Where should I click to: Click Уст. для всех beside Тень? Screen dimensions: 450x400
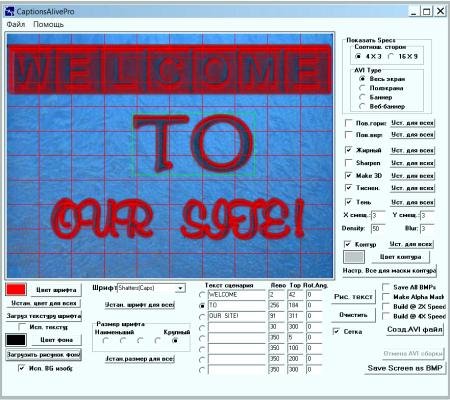pos(412,202)
